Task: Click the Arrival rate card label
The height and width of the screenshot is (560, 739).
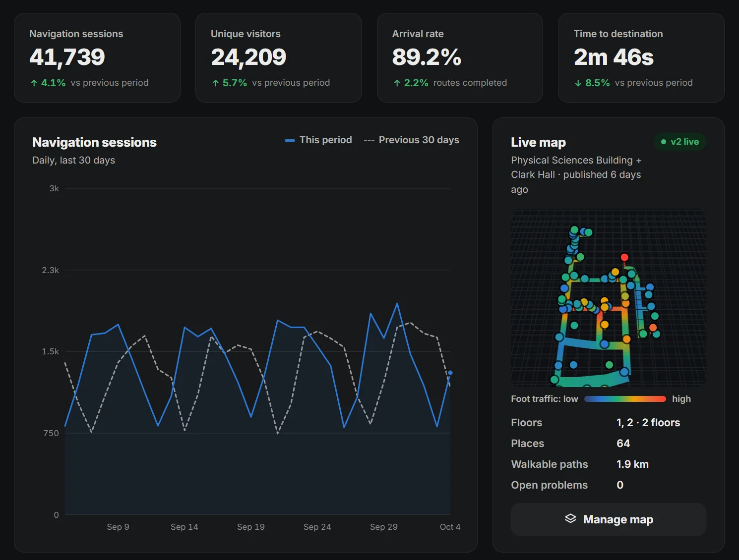Action: point(418,34)
